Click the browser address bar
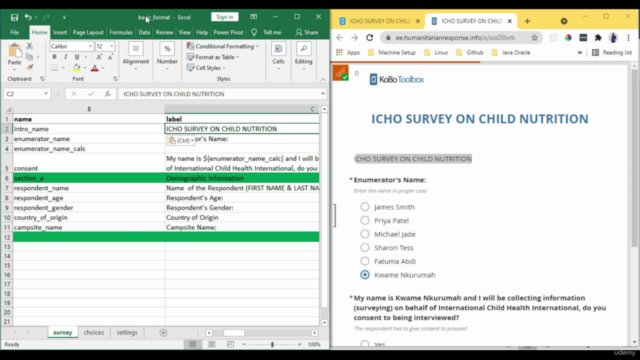640x360 pixels. [x=457, y=38]
